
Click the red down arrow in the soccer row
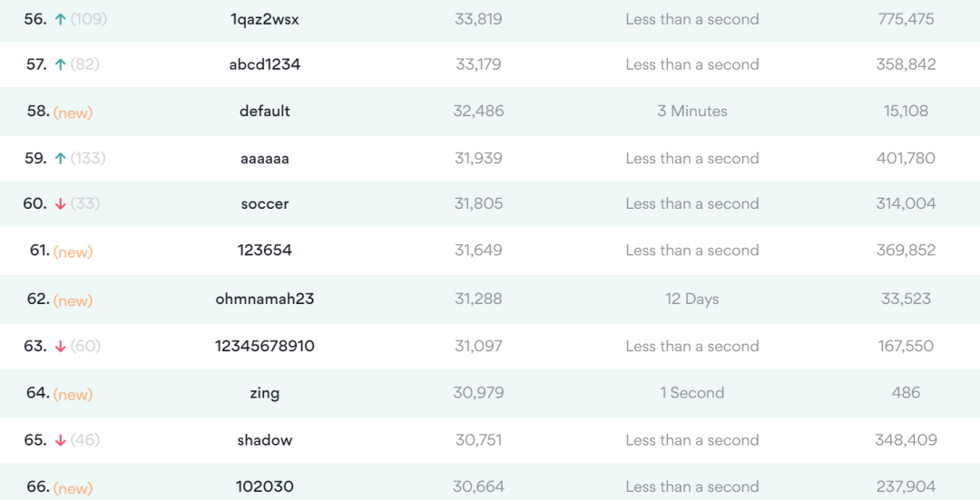(x=60, y=204)
